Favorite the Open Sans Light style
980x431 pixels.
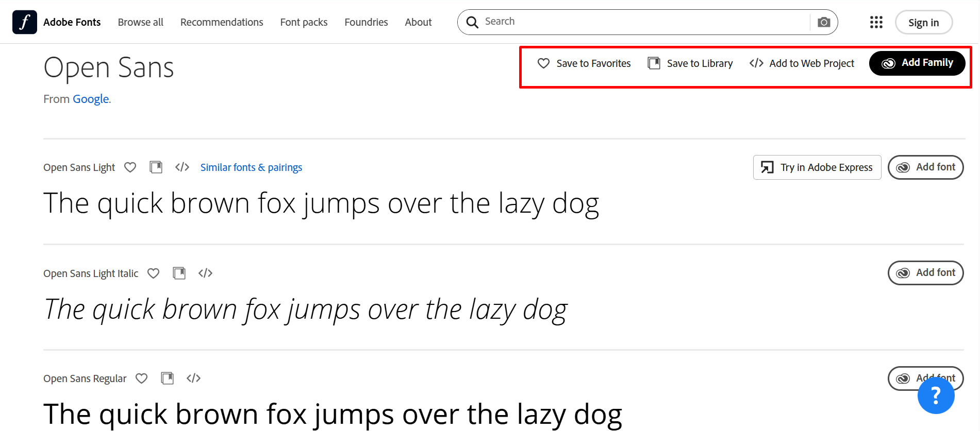(130, 167)
